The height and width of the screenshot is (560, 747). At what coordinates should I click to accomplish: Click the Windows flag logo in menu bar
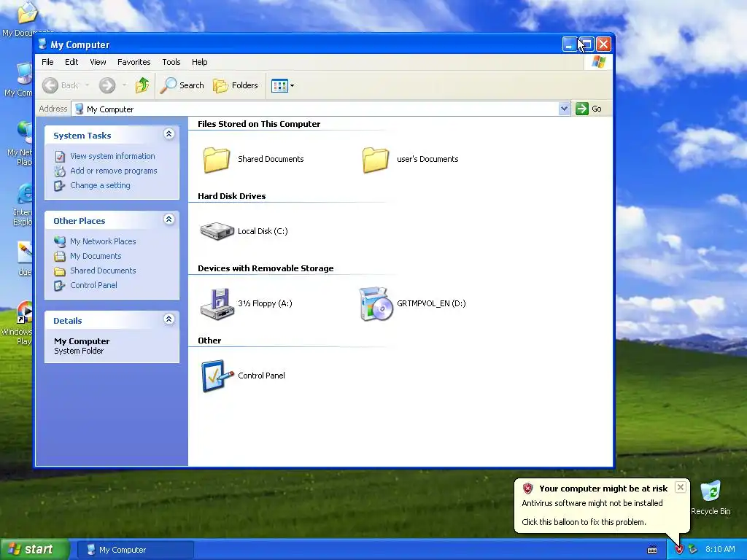pyautogui.click(x=598, y=62)
